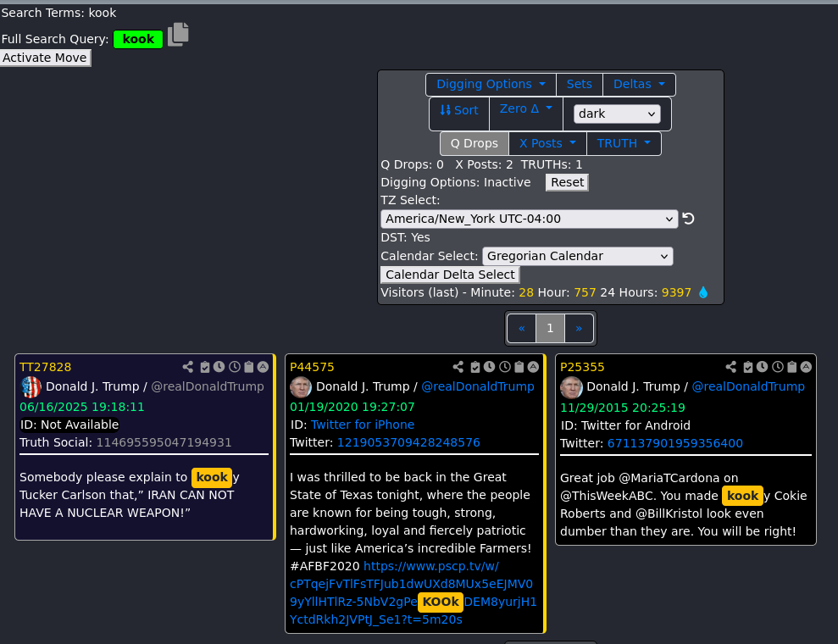The width and height of the screenshot is (838, 644).
Task: Share post P25355 via the share icon
Action: click(x=731, y=367)
